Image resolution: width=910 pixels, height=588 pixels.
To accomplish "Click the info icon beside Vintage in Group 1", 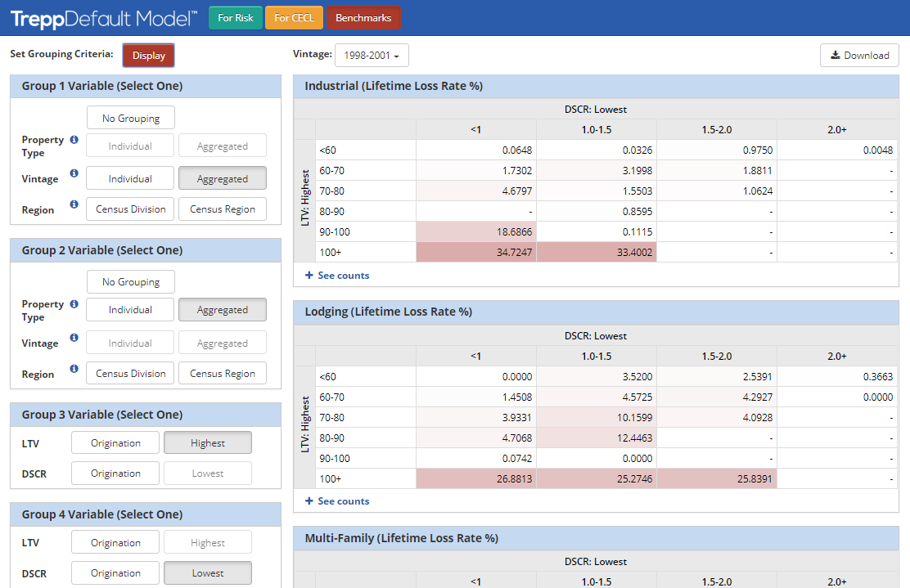I will click(73, 173).
